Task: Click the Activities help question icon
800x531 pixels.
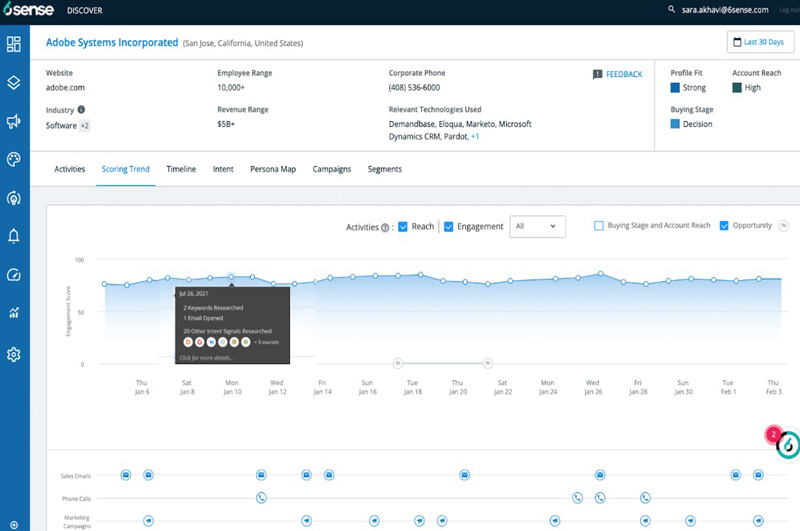Action: tap(385, 227)
